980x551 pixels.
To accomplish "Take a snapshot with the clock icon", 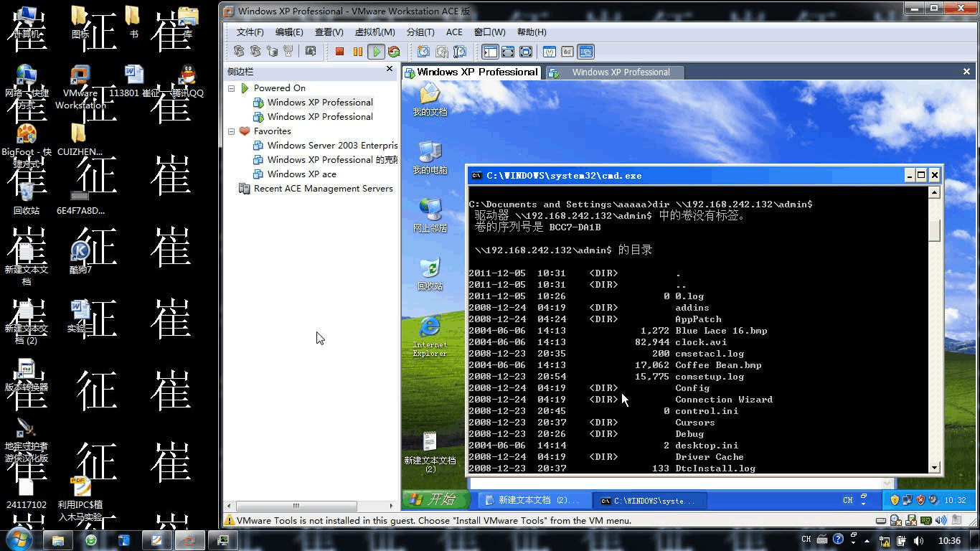I will 423,52.
